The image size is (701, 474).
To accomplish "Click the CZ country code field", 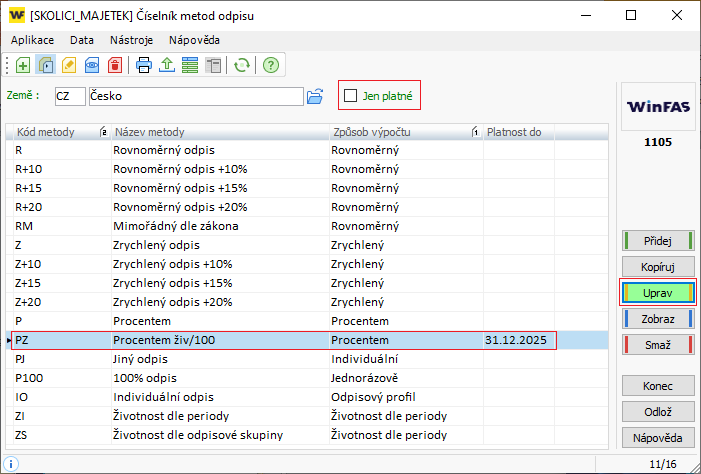I will tap(70, 96).
